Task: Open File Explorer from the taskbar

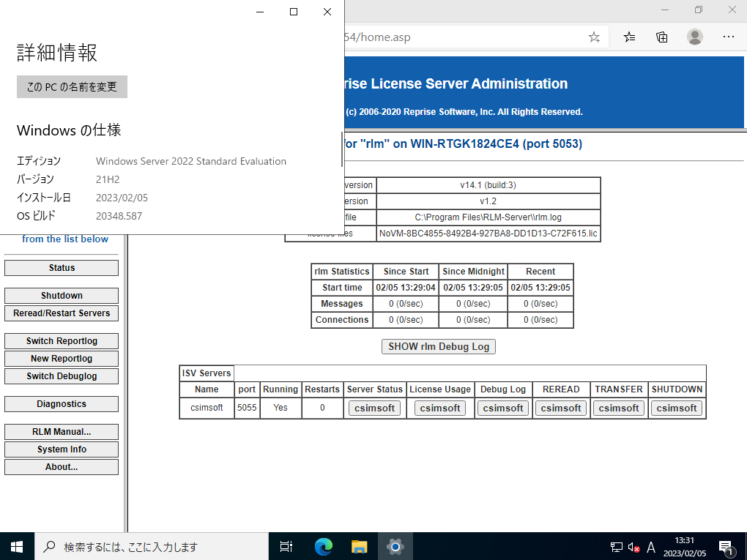Action: point(359,546)
